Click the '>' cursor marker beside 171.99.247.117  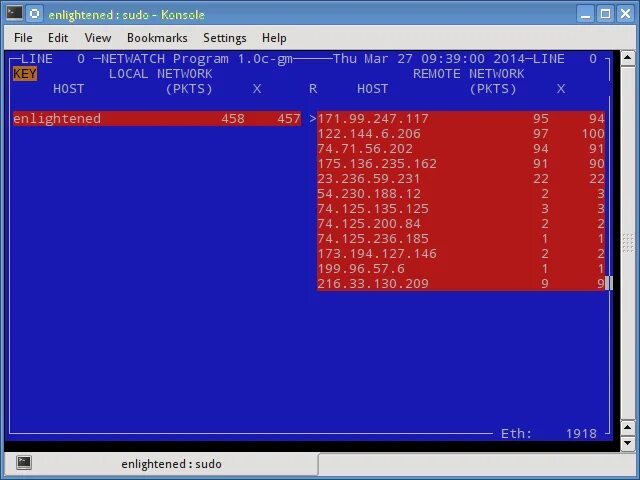(x=313, y=119)
